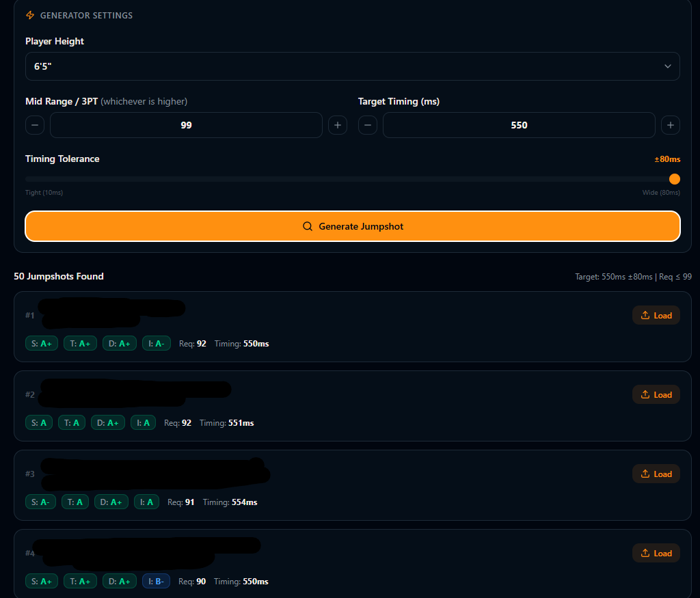Click the 'Req: 91' text on jumpshot #3

[x=180, y=502]
